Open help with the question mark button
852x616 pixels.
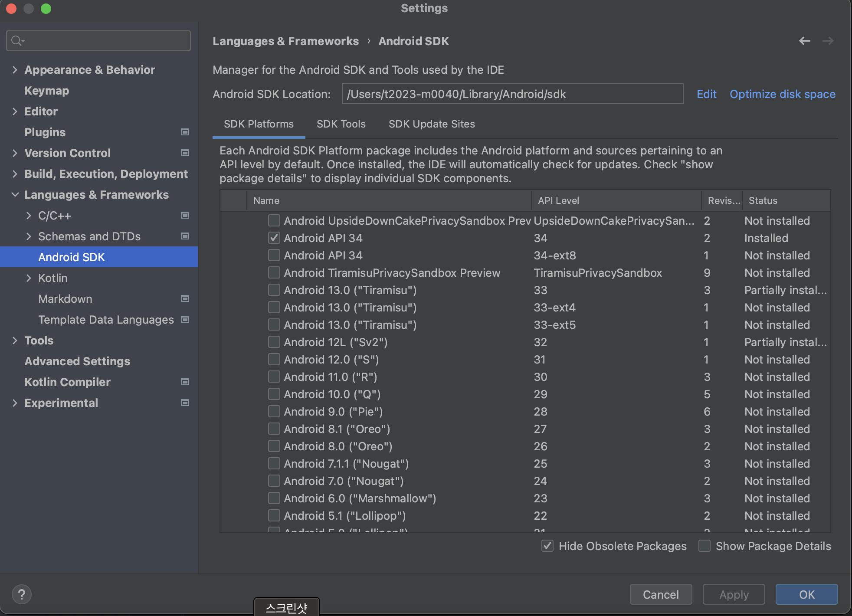[x=22, y=594]
